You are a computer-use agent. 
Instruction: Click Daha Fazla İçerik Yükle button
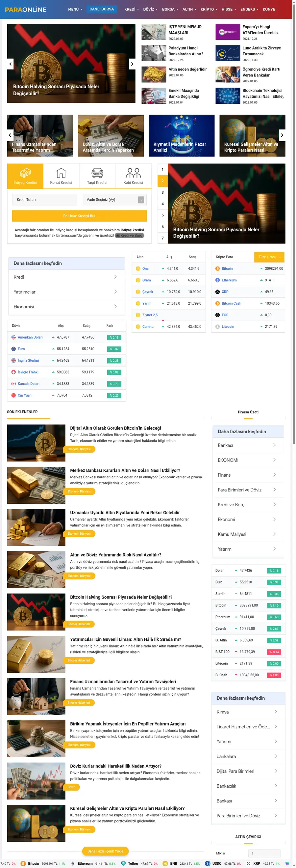coord(105,851)
